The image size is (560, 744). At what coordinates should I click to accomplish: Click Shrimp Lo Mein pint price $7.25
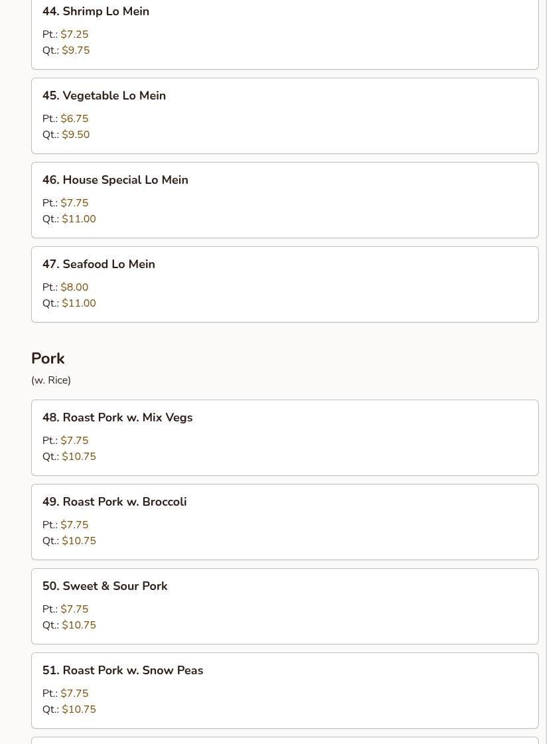point(74,35)
